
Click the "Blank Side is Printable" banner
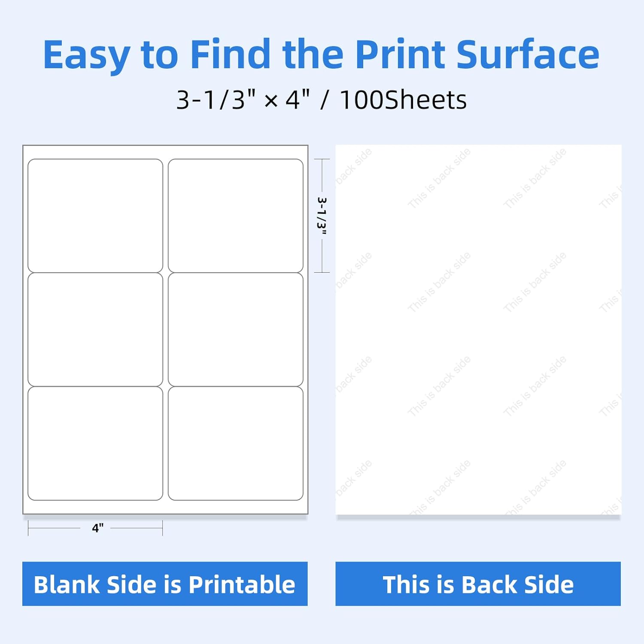point(165,584)
